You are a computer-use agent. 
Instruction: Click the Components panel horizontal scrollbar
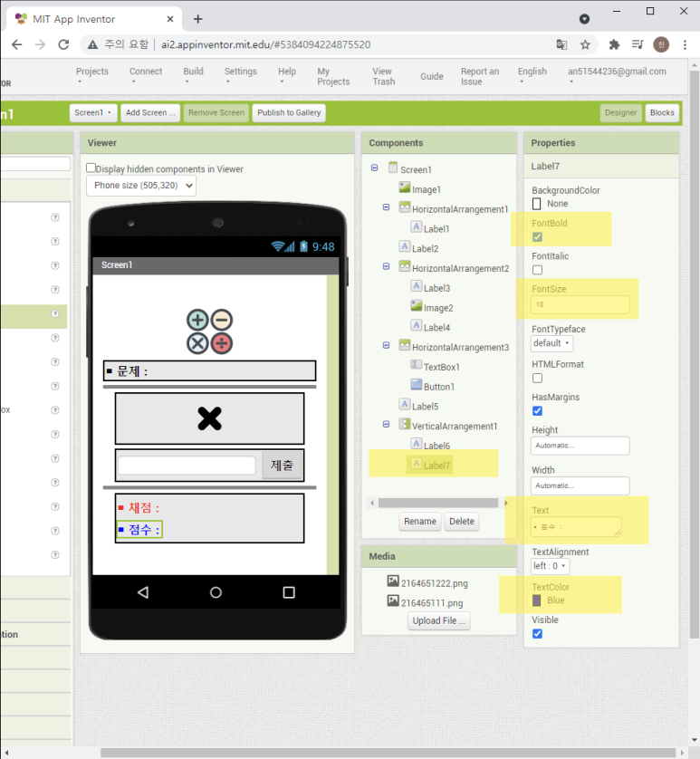click(438, 503)
